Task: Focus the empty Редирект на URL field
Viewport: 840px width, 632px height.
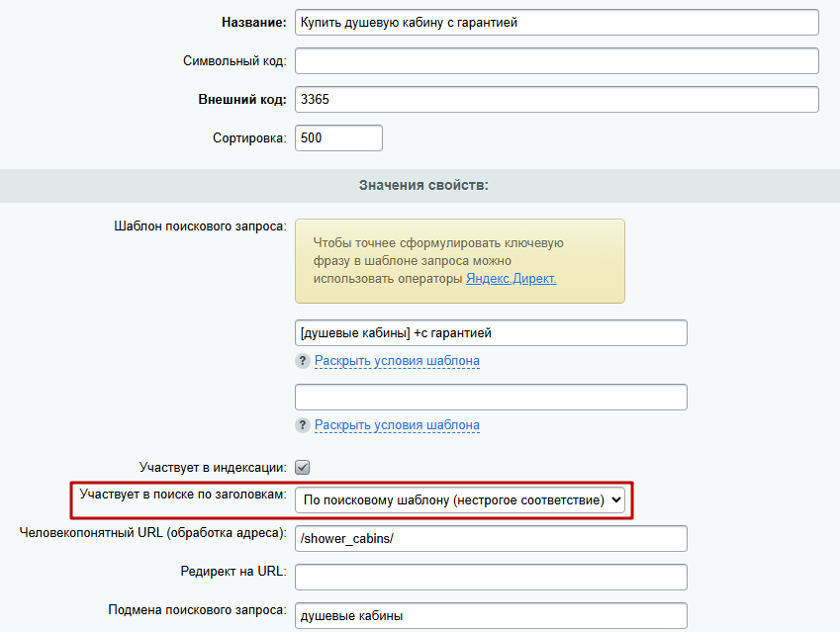Action: [x=491, y=578]
